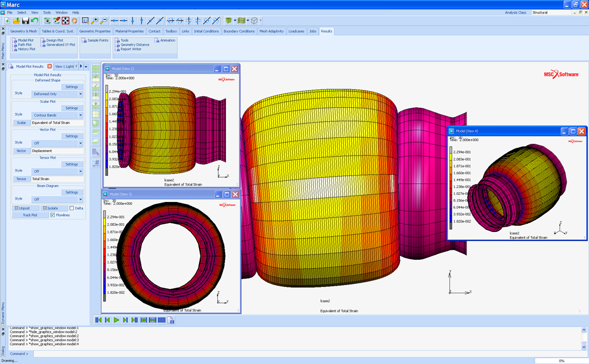This screenshot has width=589, height=364.
Task: Click the Track Plot button
Action: 30,215
